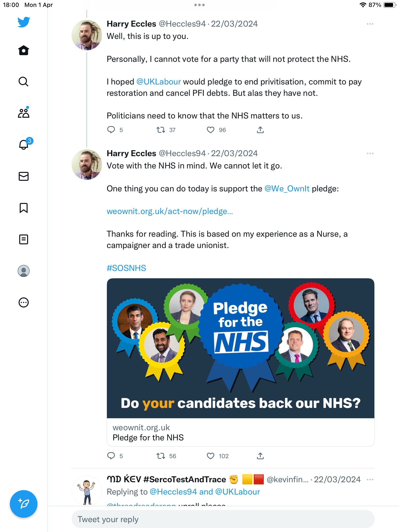Open Communities icon in sidebar
Image resolution: width=399 pixels, height=532 pixels.
point(24,113)
